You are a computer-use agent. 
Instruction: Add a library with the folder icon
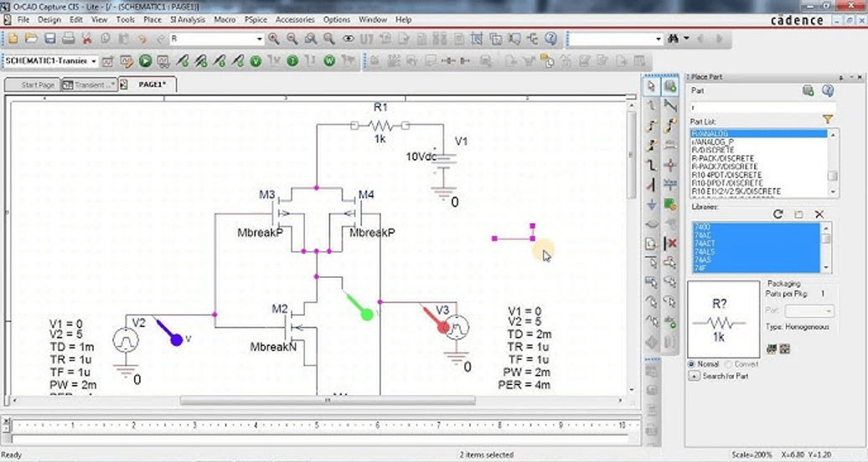798,214
